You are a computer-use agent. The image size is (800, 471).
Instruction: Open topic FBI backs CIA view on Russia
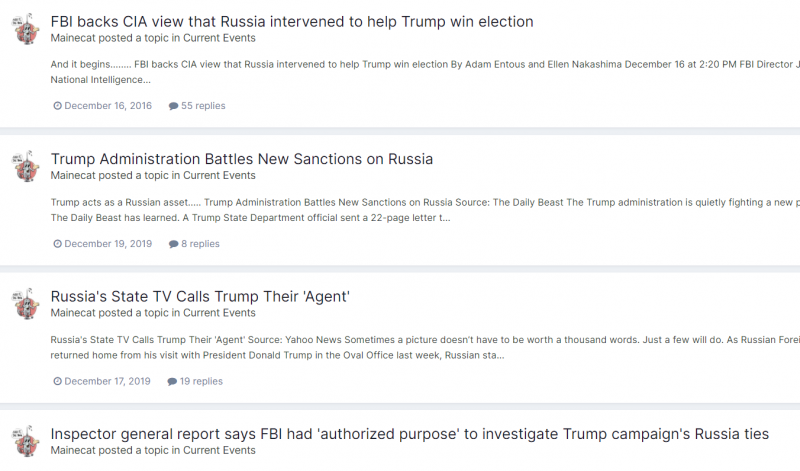coord(292,21)
